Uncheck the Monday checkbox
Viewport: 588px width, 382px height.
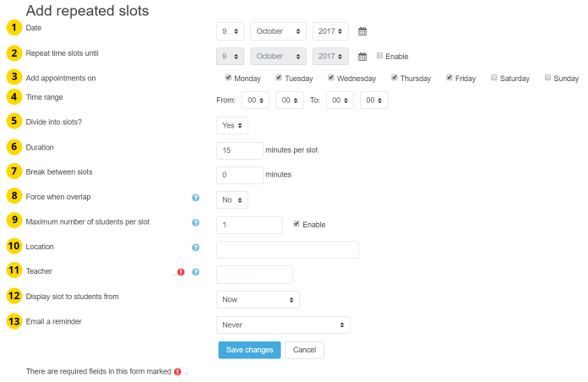pyautogui.click(x=228, y=78)
